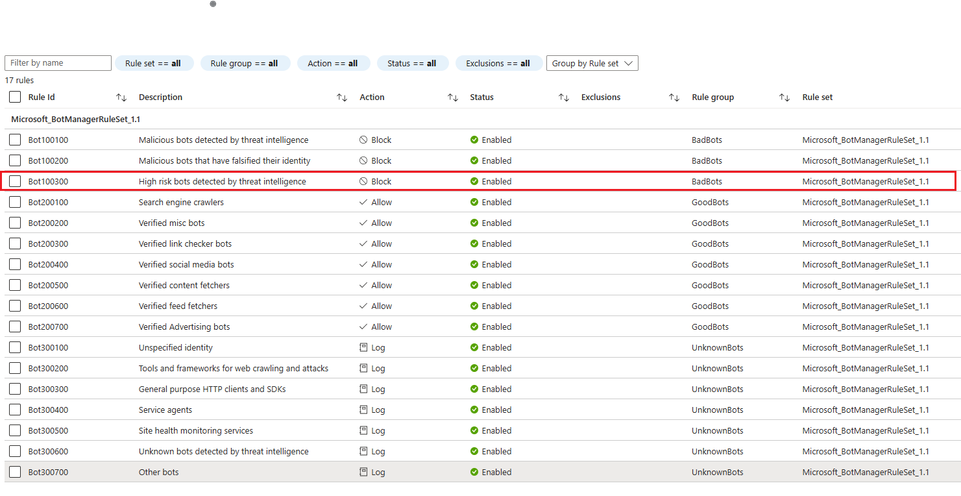Image resolution: width=961 pixels, height=496 pixels.
Task: Click 'Verified social media bots' description
Action: coord(186,265)
